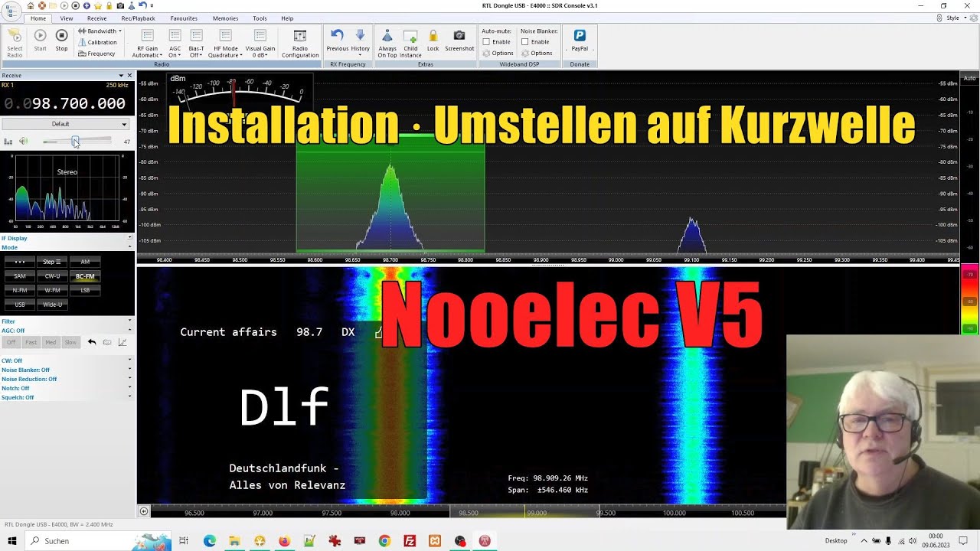Select CW-U mode
The height and width of the screenshot is (551, 980).
coord(52,276)
